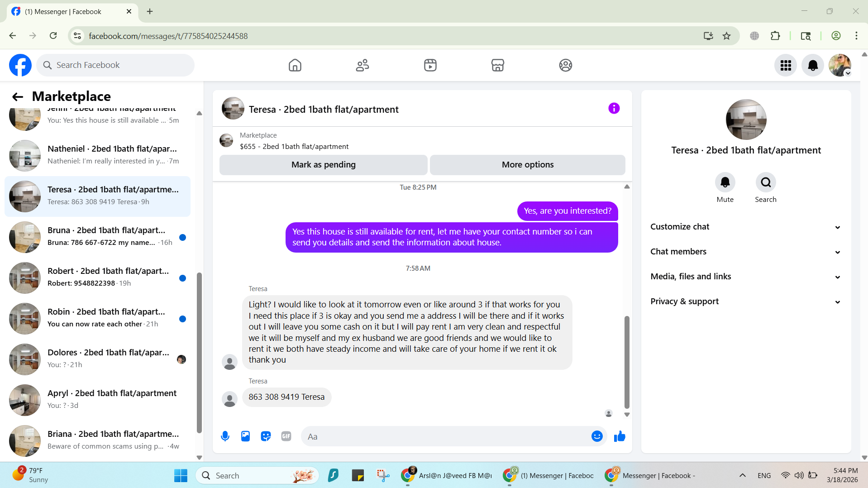Go back in browser history
This screenshot has height=488, width=868.
12,36
